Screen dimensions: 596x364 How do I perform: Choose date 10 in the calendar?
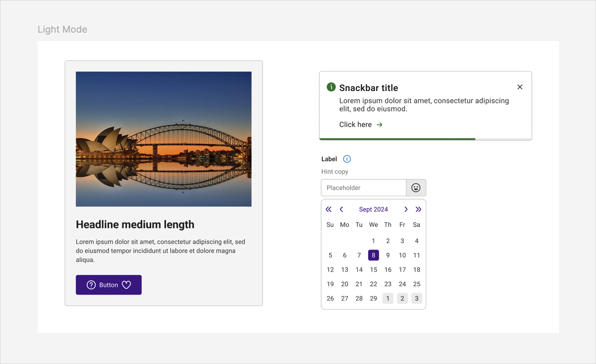[402, 255]
